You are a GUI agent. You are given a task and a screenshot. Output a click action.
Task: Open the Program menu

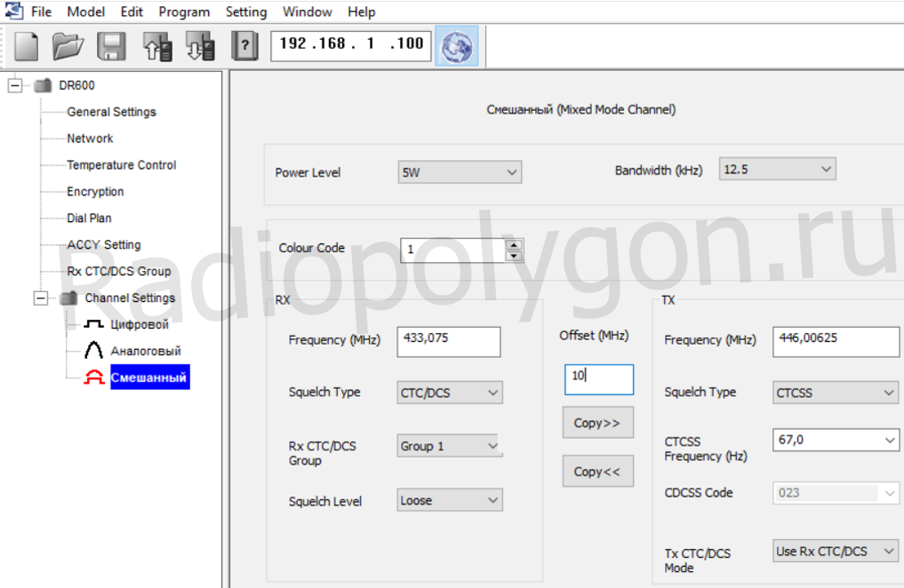coord(184,12)
